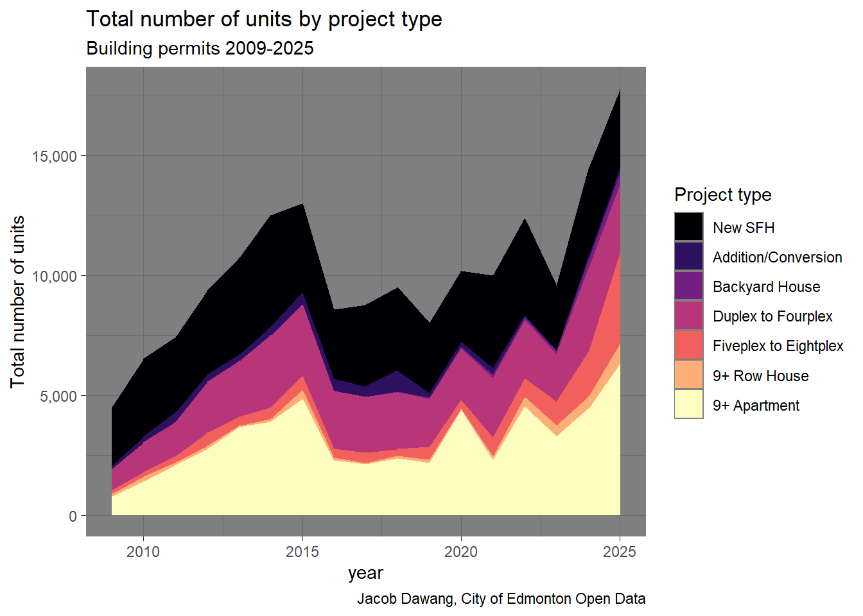Select the Fiveplex to Eightplex legend swatch
The height and width of the screenshot is (616, 863).
[688, 345]
